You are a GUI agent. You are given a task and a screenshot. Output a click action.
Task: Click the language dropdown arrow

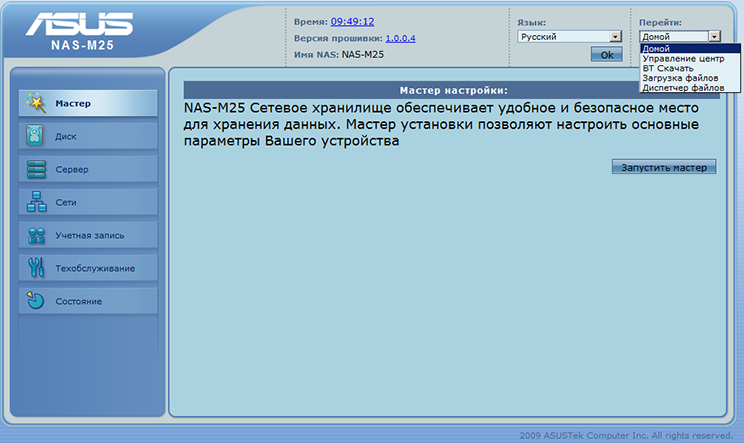pos(615,37)
